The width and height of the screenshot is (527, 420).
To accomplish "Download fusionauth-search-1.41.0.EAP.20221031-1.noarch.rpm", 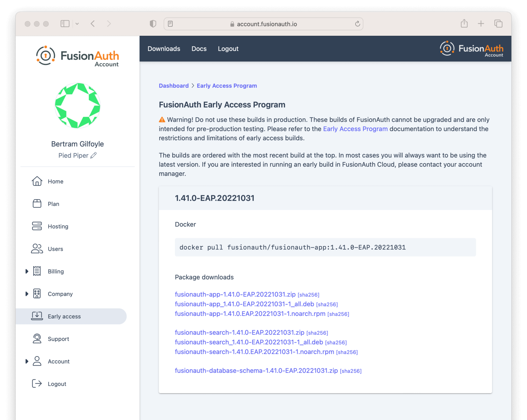I will pos(254,352).
